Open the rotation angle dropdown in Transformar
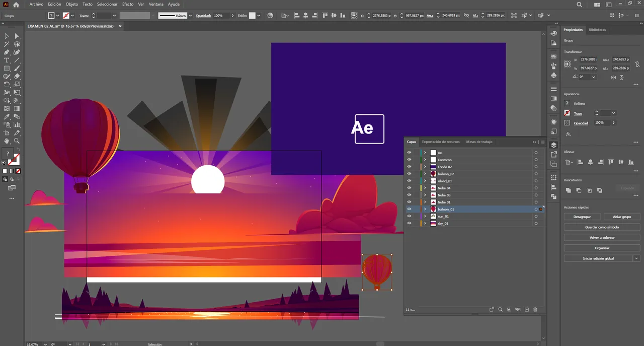This screenshot has width=644, height=346. (594, 77)
